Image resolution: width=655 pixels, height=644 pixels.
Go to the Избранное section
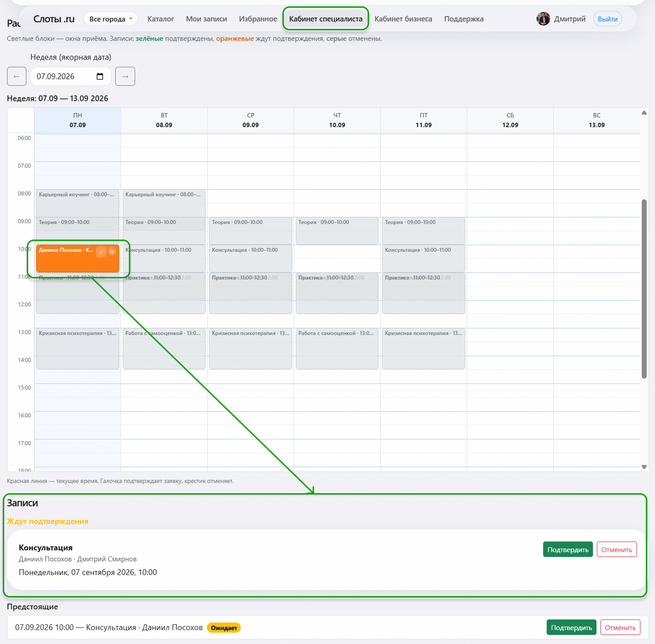[258, 19]
